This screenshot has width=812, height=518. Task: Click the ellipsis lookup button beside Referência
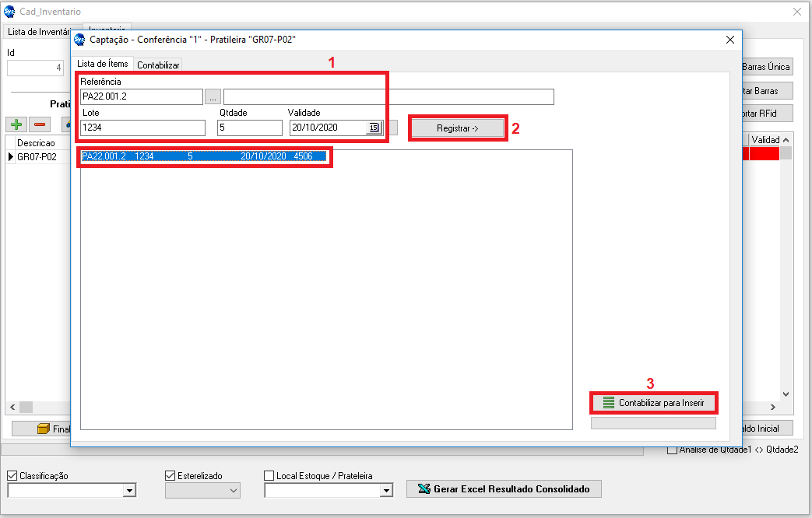(x=213, y=97)
